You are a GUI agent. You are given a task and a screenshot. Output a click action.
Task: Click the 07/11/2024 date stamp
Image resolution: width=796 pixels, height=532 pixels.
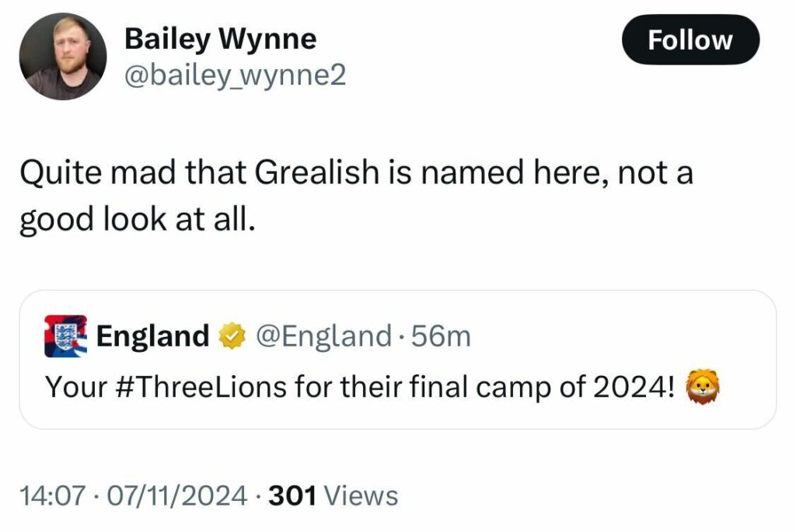click(177, 495)
